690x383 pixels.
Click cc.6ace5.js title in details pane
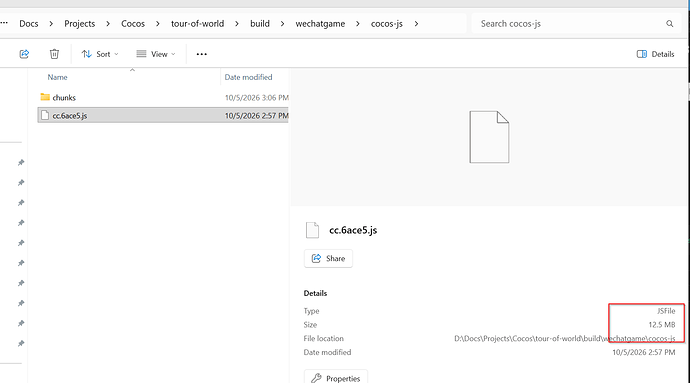tap(353, 230)
